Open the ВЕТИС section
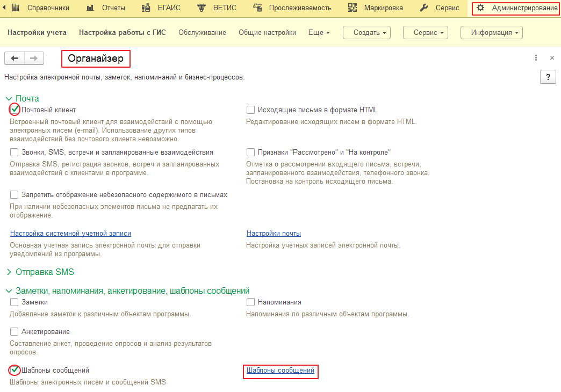The image size is (561, 392). pos(217,8)
